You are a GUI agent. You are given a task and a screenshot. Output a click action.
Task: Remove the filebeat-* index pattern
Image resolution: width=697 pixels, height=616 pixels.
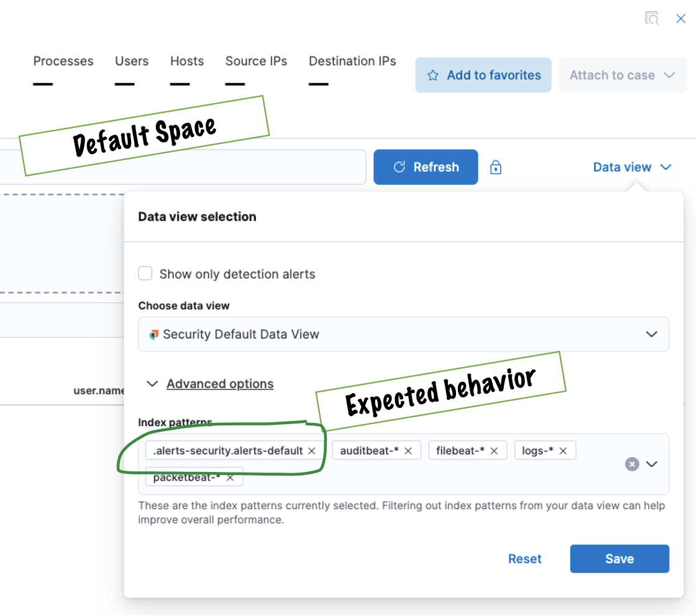point(495,450)
